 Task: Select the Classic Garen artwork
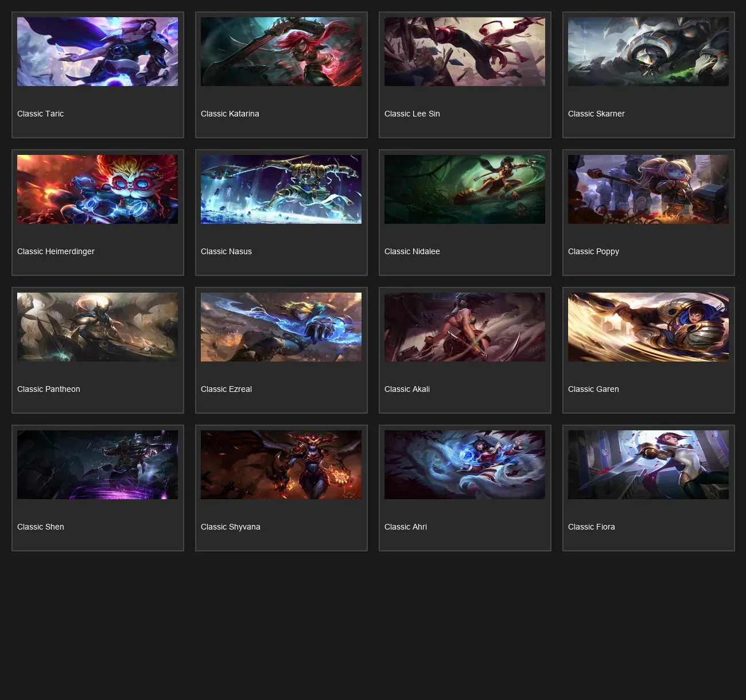click(x=648, y=327)
